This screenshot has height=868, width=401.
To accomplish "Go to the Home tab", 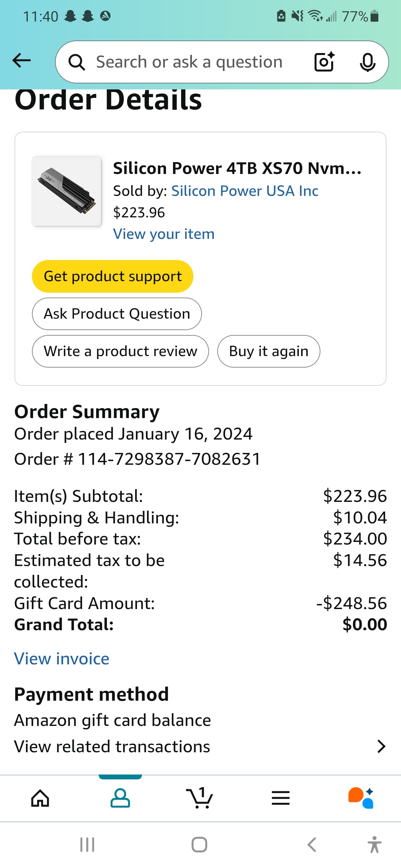I will pyautogui.click(x=40, y=798).
